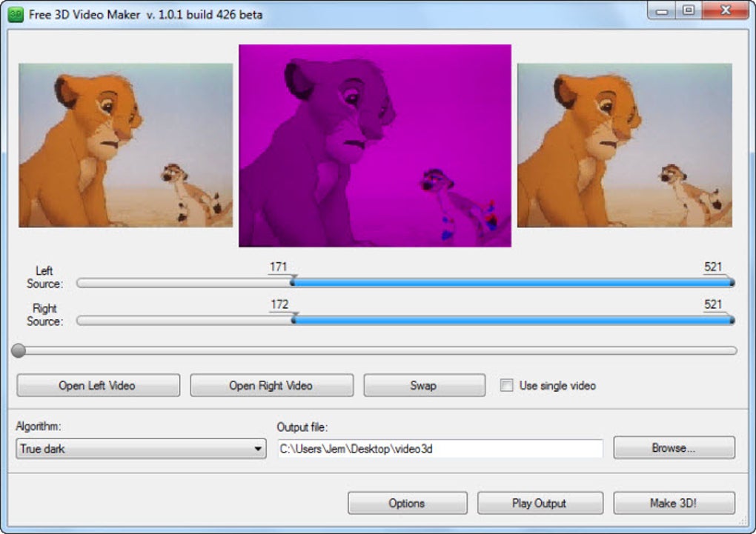The width and height of the screenshot is (756, 534).
Task: Select the magenta 3D output preview image
Action: point(374,146)
